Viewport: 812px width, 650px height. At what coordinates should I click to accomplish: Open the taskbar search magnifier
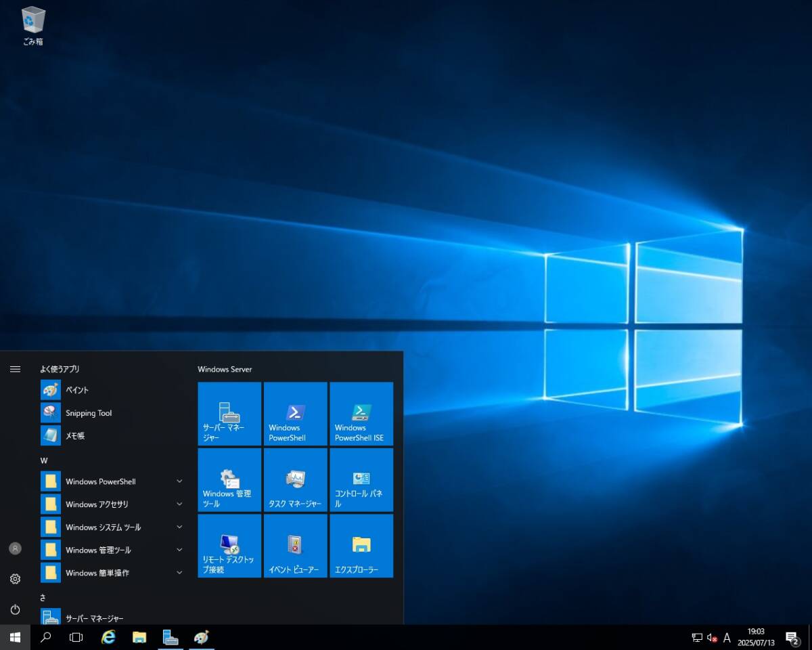46,637
